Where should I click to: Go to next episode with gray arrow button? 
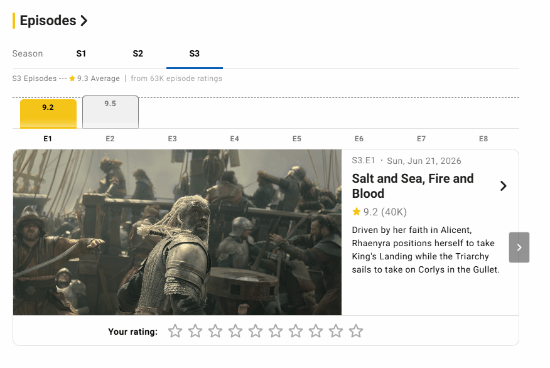[x=519, y=247]
